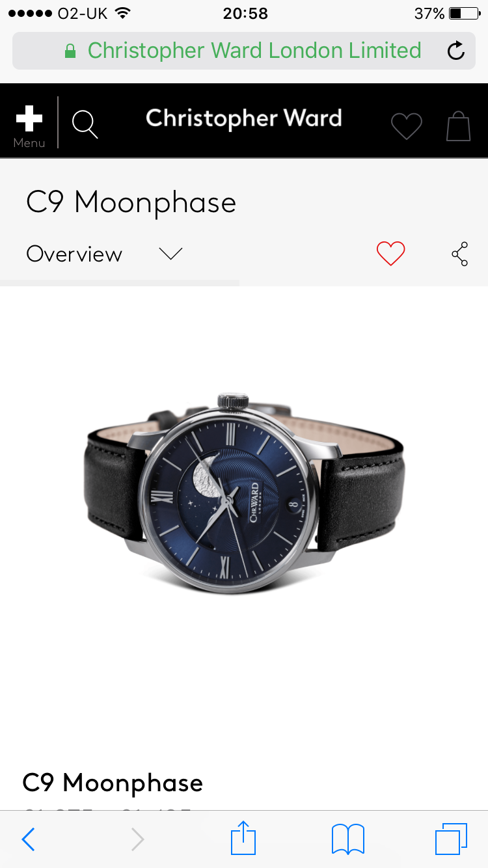This screenshot has width=488, height=868.
Task: Toggle red heart favourite for C9 Moonphase
Action: pyautogui.click(x=391, y=254)
